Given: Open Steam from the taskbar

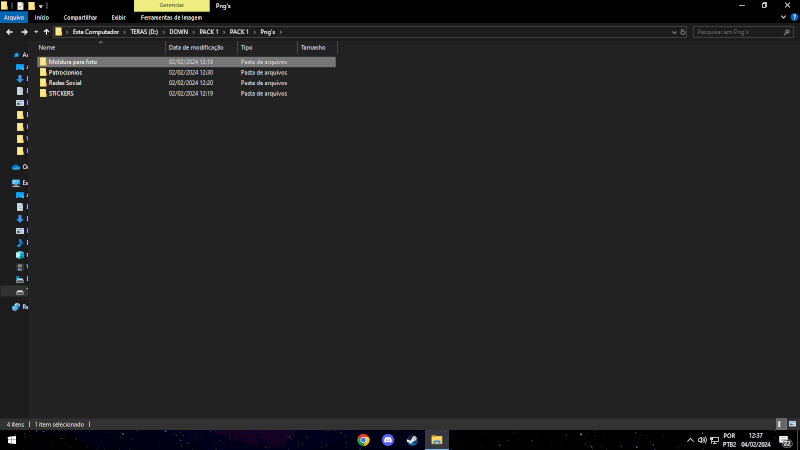Looking at the screenshot, I should coord(412,440).
